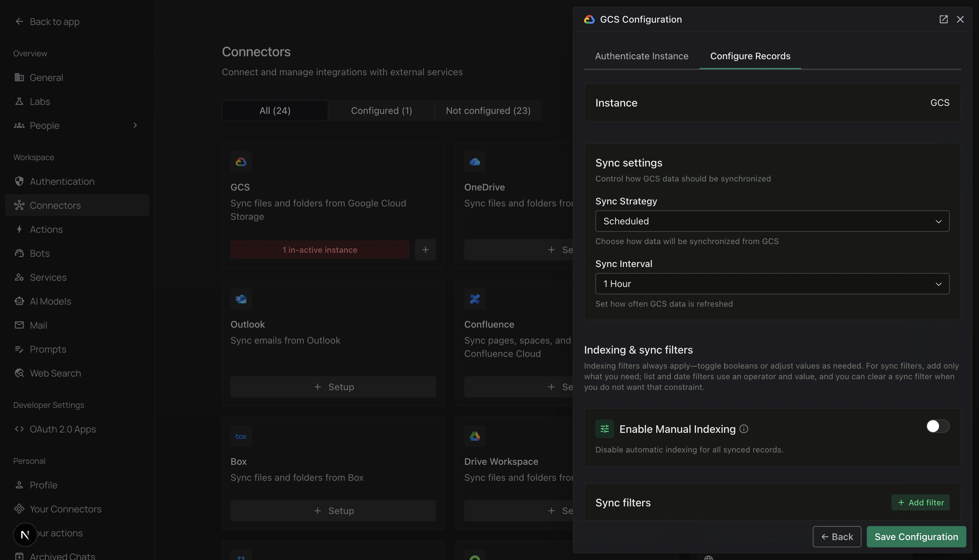Viewport: 979px width, 560px height.
Task: Click the Connectors page heading
Action: 256,52
